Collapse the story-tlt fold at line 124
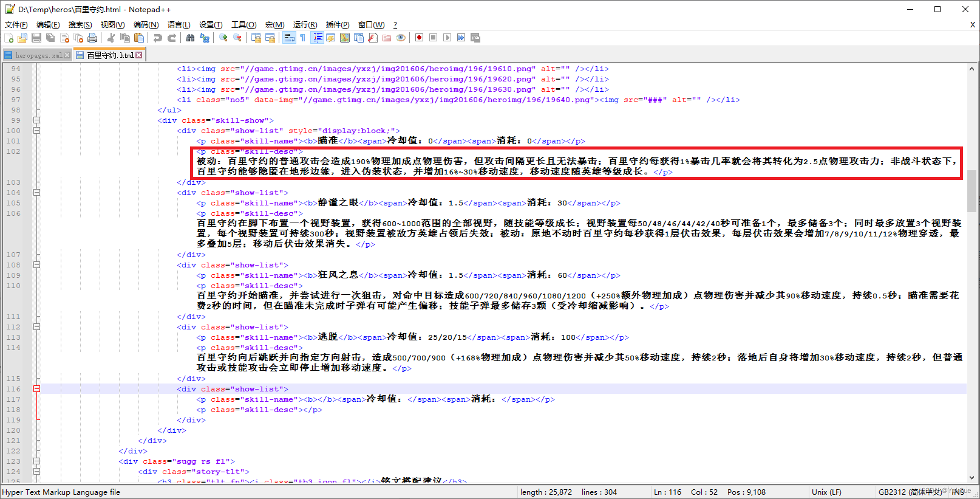 tap(36, 472)
